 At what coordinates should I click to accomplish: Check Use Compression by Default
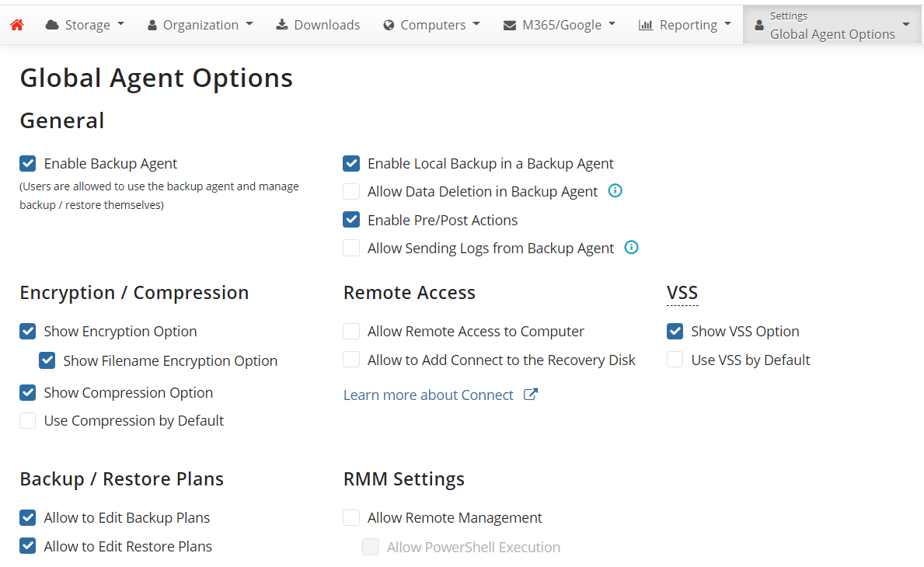pos(28,421)
